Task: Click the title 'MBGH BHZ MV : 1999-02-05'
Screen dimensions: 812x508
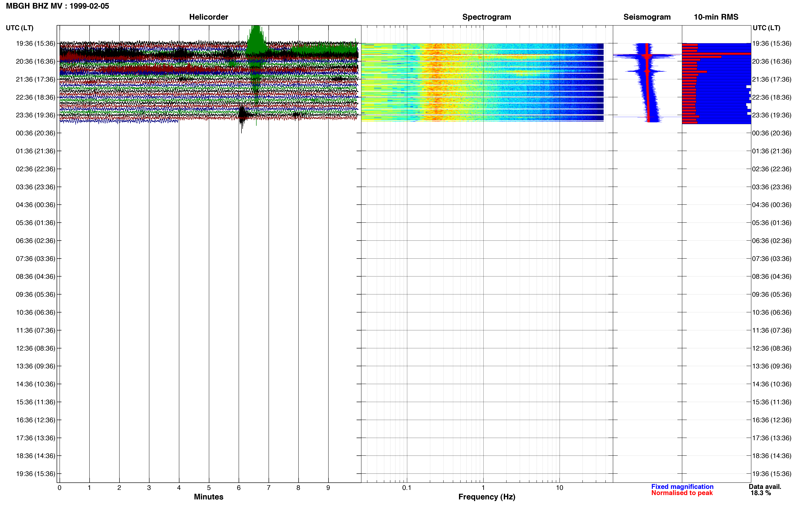Action: point(57,6)
